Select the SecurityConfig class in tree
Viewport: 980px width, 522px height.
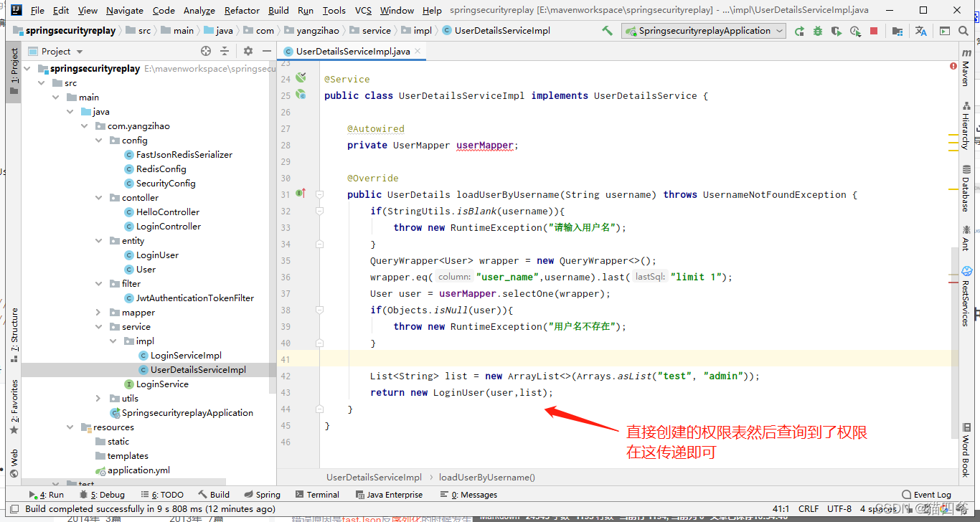(x=166, y=184)
